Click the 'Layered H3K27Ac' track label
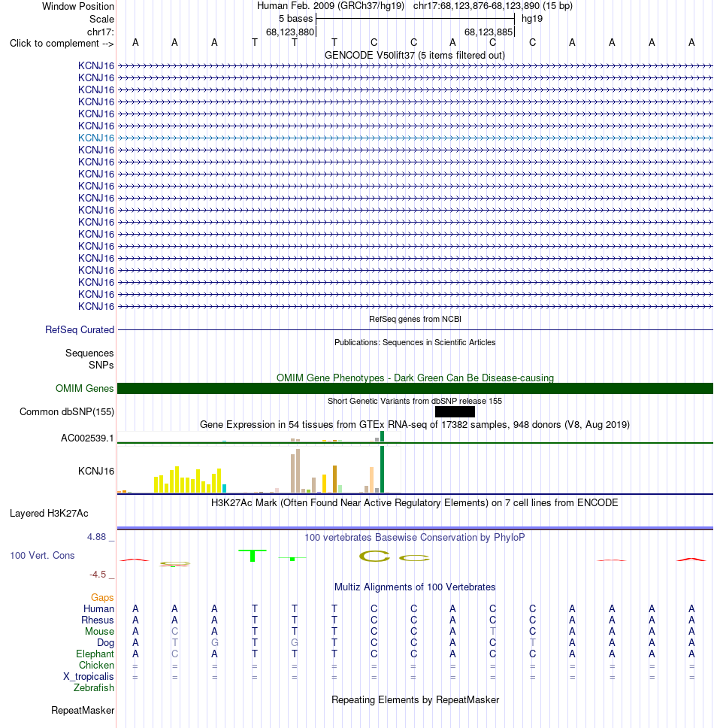The width and height of the screenshot is (714, 728). tap(49, 514)
